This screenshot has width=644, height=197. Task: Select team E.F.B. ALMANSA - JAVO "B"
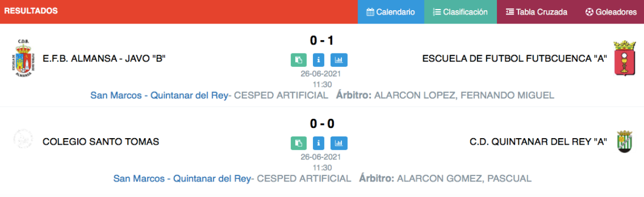(x=104, y=58)
